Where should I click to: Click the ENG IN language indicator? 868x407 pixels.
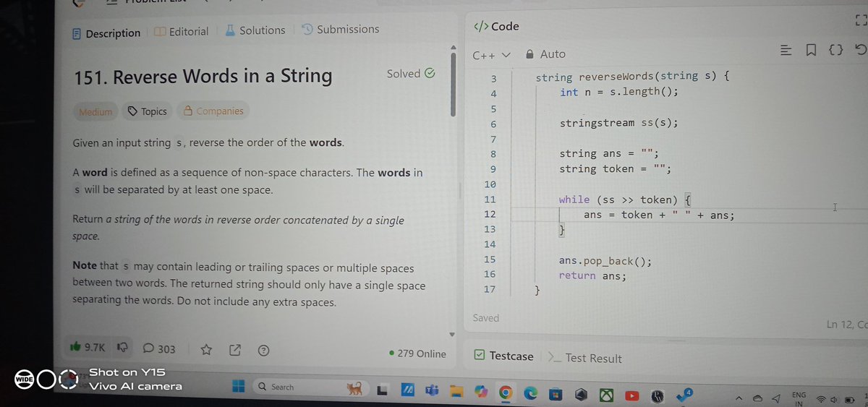pos(799,399)
